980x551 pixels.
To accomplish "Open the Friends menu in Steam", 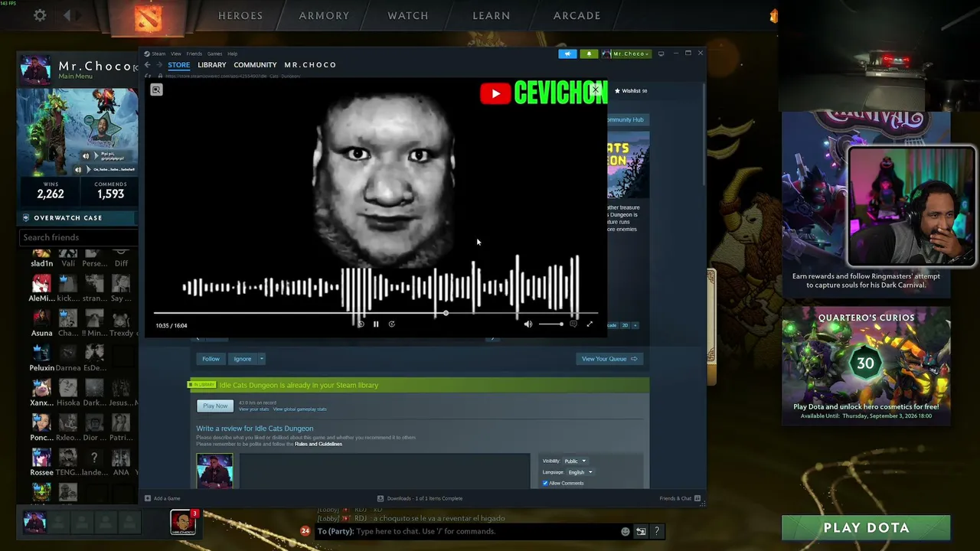I will pos(194,54).
